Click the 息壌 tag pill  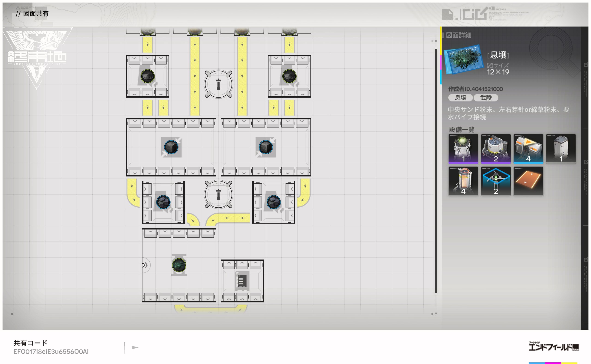click(460, 98)
